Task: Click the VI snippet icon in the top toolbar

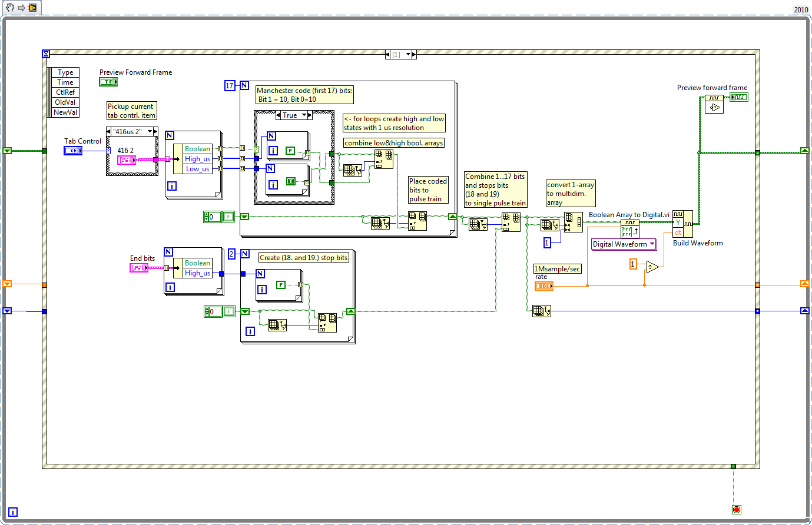Action: [x=32, y=8]
